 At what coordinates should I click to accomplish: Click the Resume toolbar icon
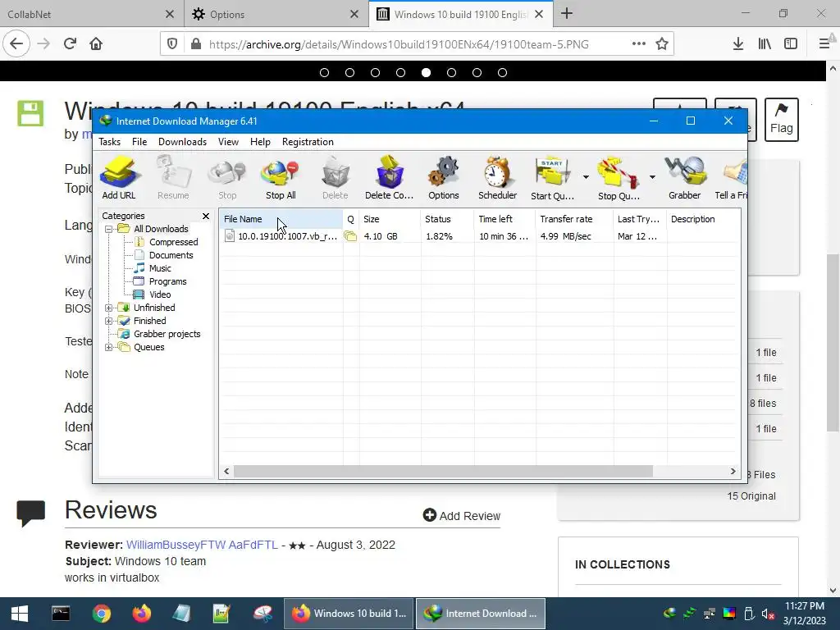point(173,178)
